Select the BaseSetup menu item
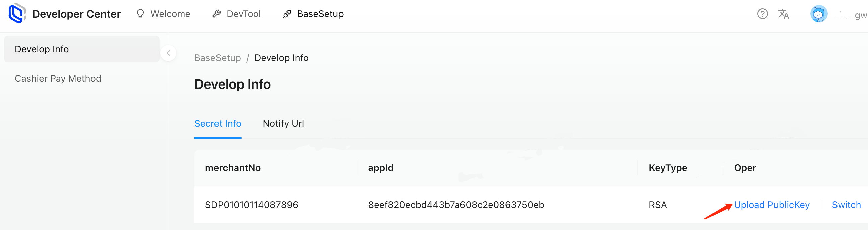The height and width of the screenshot is (230, 868). (x=320, y=14)
